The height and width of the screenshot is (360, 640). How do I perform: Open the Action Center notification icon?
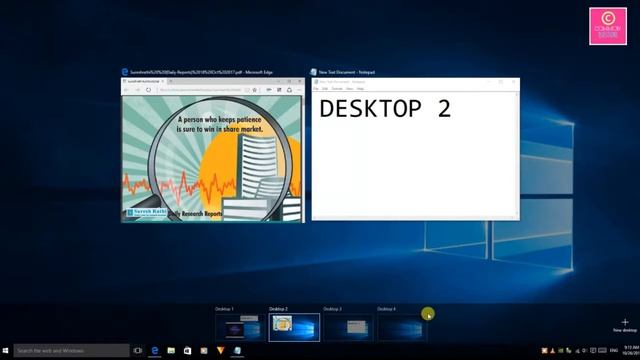593,351
